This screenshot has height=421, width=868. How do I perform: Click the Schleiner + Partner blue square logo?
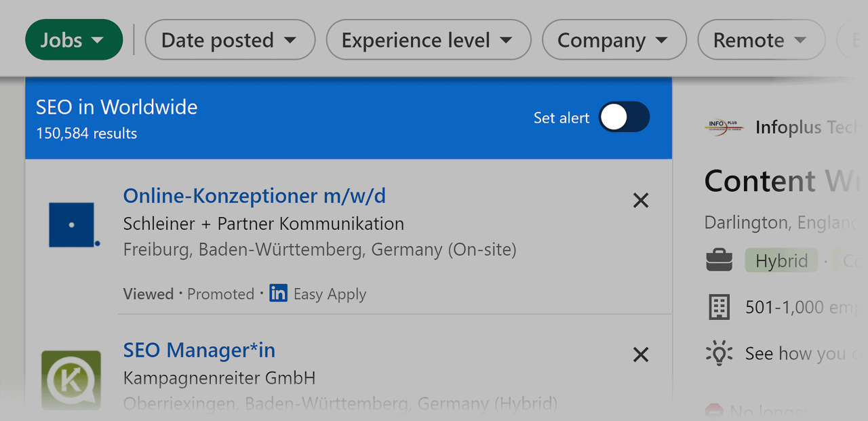pyautogui.click(x=71, y=224)
